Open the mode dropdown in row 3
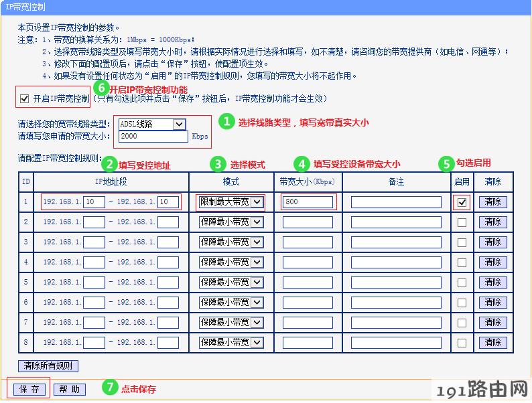This screenshot has height=403, width=532. tap(231, 242)
